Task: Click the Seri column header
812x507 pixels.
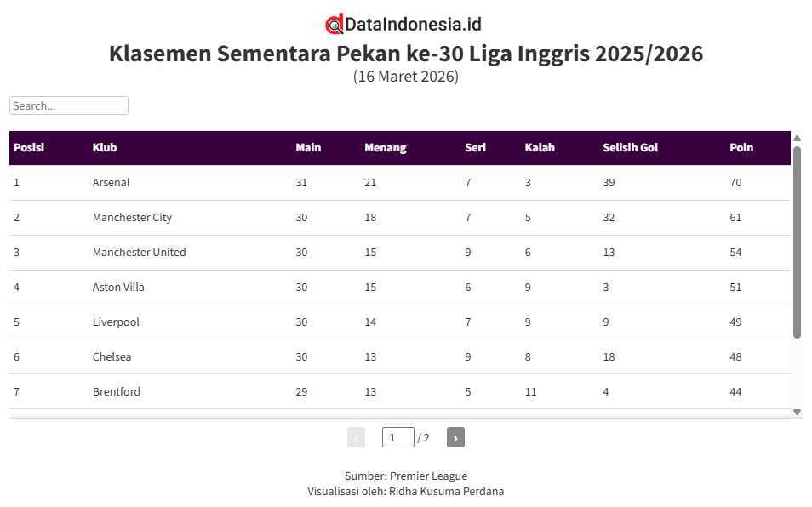Action: point(475,148)
